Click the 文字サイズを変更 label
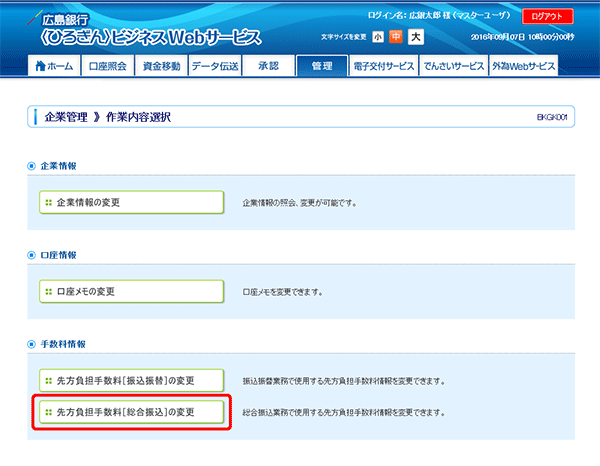The image size is (600, 466). [344, 37]
